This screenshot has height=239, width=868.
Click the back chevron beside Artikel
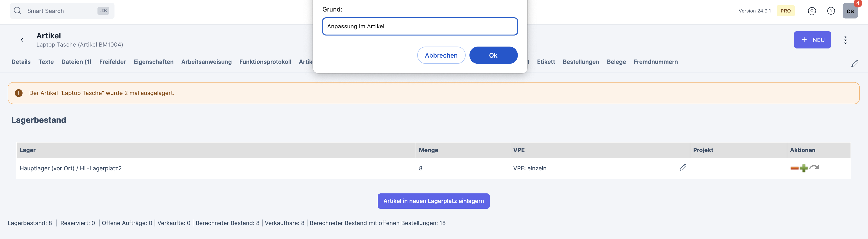click(x=22, y=40)
